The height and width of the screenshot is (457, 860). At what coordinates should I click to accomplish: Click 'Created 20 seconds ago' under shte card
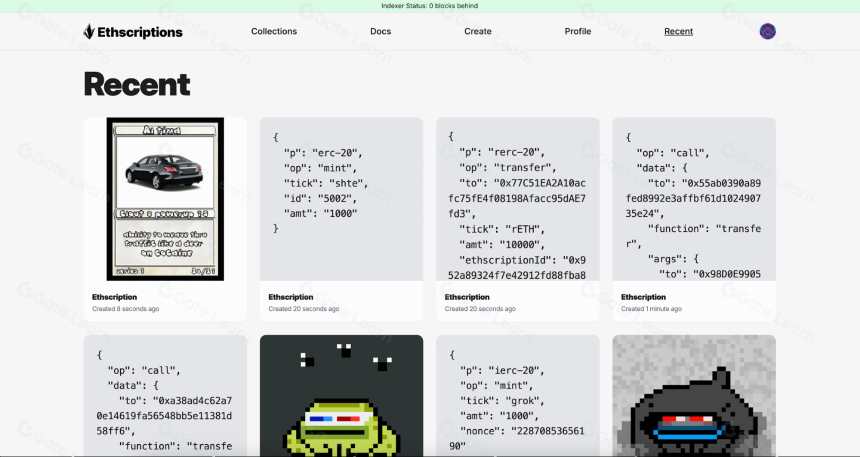[304, 309]
